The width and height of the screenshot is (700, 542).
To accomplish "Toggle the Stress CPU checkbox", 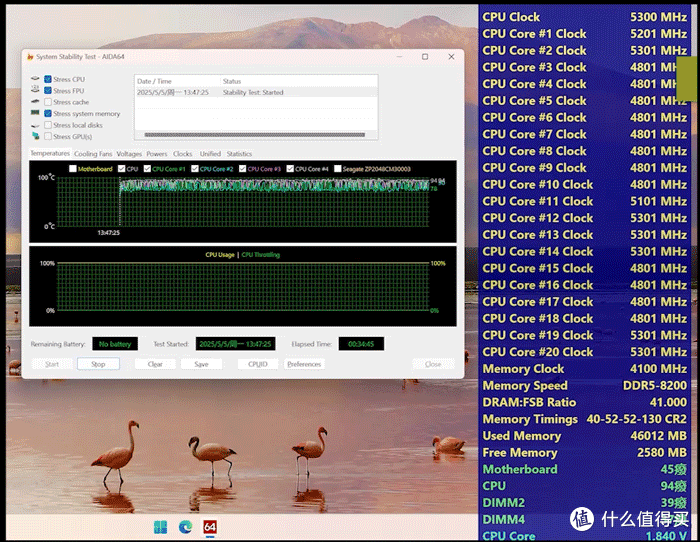I will 48,79.
